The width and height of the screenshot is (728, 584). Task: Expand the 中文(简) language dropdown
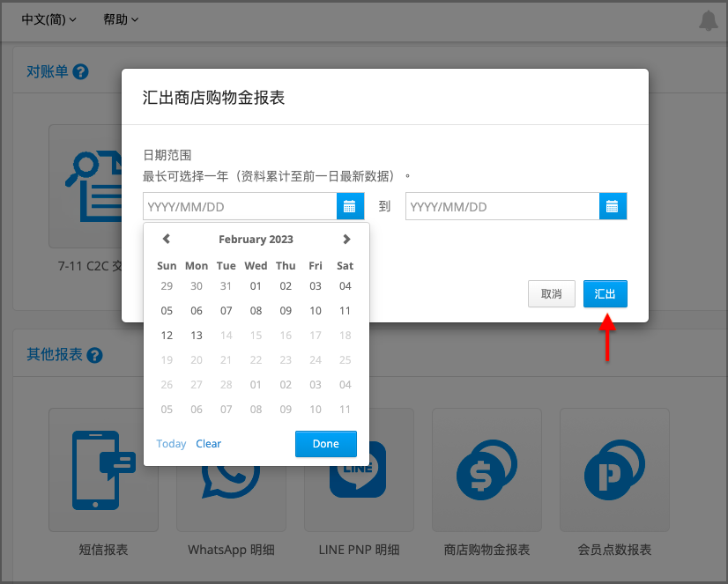tap(48, 19)
